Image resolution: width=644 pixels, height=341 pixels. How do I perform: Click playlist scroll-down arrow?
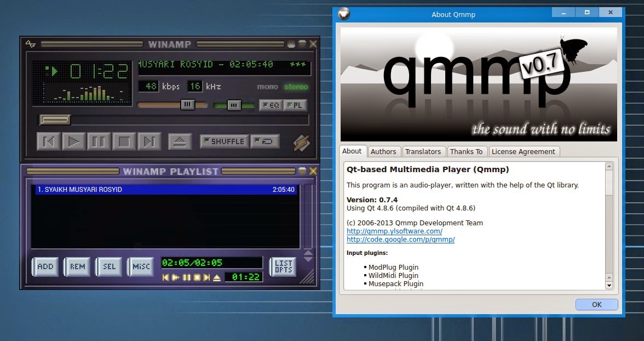pyautogui.click(x=308, y=259)
